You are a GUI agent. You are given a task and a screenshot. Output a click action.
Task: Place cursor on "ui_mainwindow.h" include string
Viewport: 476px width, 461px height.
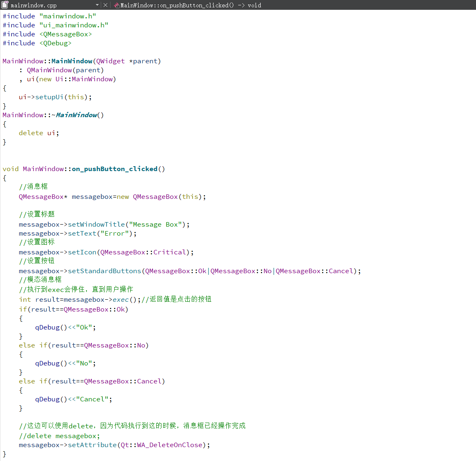point(73,25)
